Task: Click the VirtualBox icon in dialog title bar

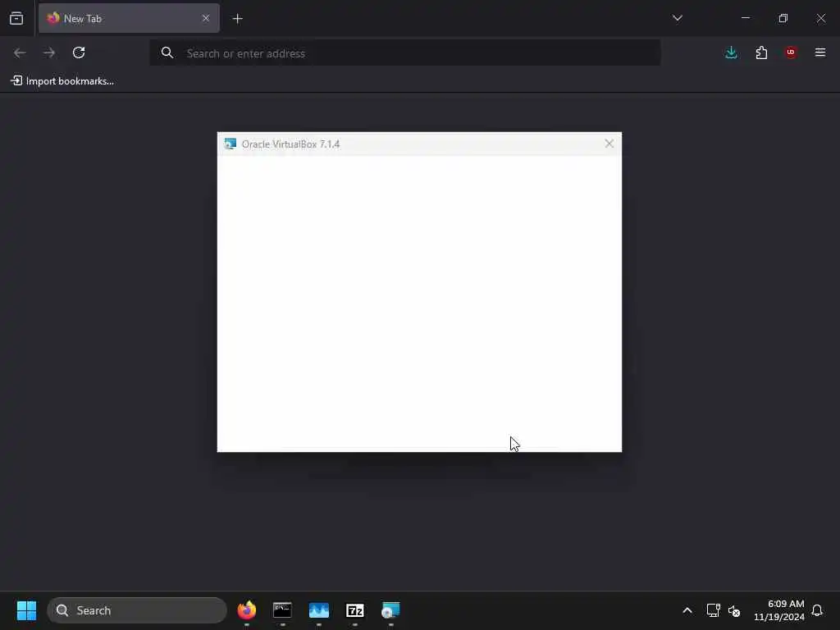Action: (231, 144)
